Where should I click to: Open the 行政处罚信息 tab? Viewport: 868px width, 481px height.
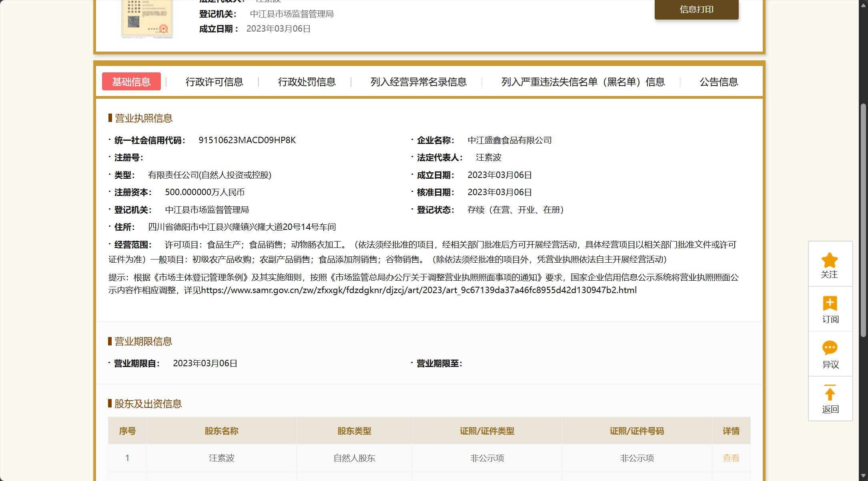pos(307,82)
